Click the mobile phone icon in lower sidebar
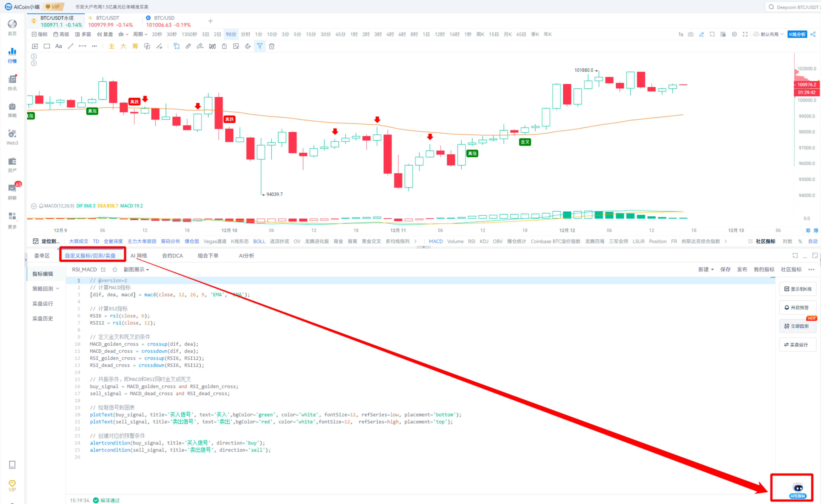The width and height of the screenshot is (821, 504). click(12, 465)
